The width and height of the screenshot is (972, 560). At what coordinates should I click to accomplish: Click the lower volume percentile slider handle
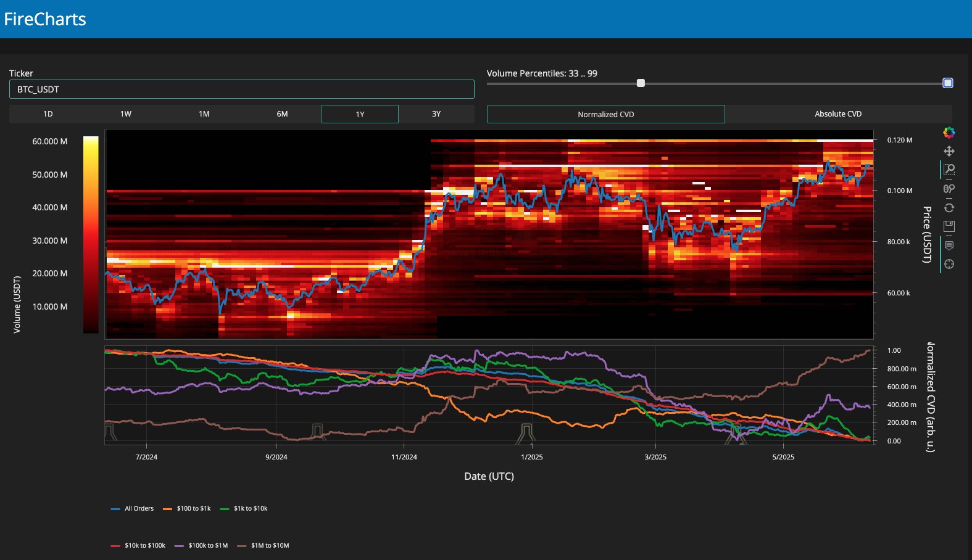(641, 83)
